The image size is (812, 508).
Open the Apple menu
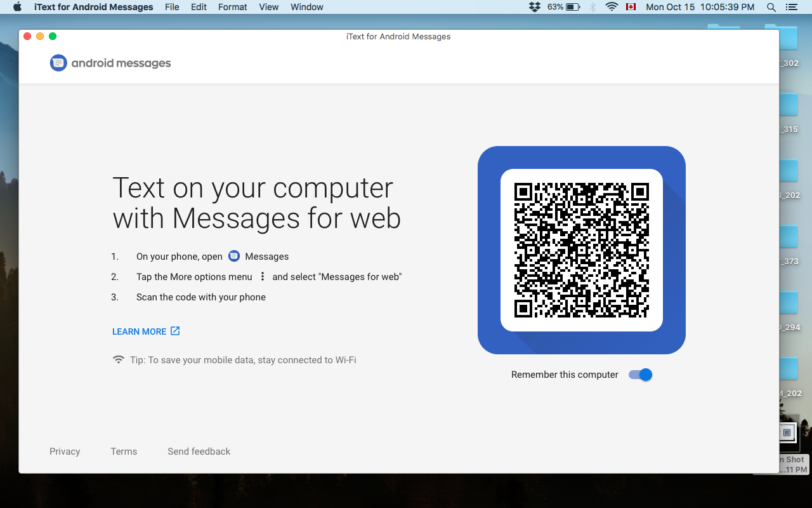pos(17,7)
